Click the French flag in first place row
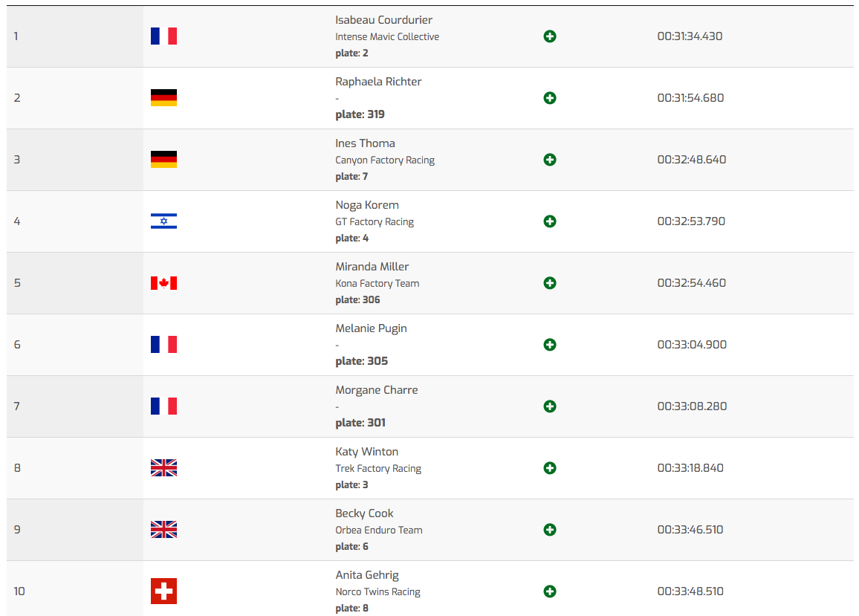 tap(163, 36)
